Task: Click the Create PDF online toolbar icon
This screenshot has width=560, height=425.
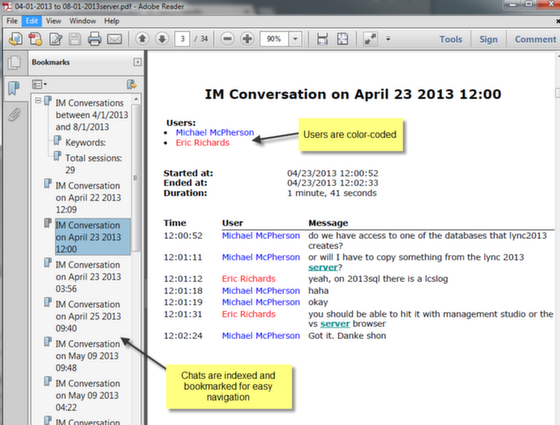Action: pos(15,39)
